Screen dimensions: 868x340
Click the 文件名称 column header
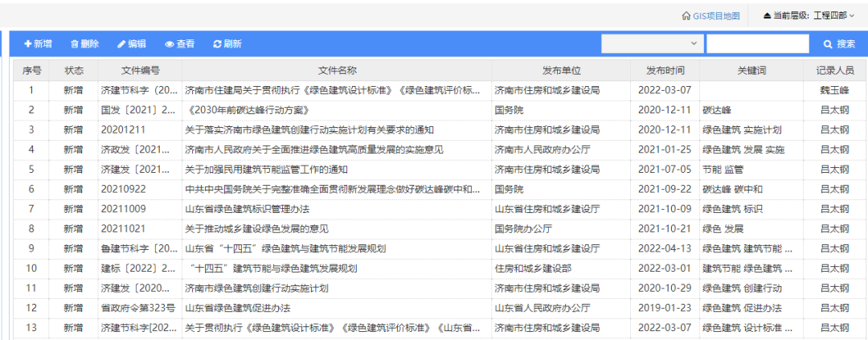[x=337, y=71]
